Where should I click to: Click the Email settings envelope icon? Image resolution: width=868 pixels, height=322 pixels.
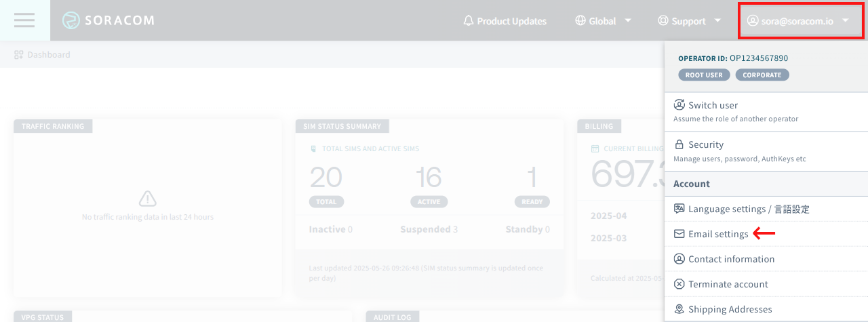(679, 234)
